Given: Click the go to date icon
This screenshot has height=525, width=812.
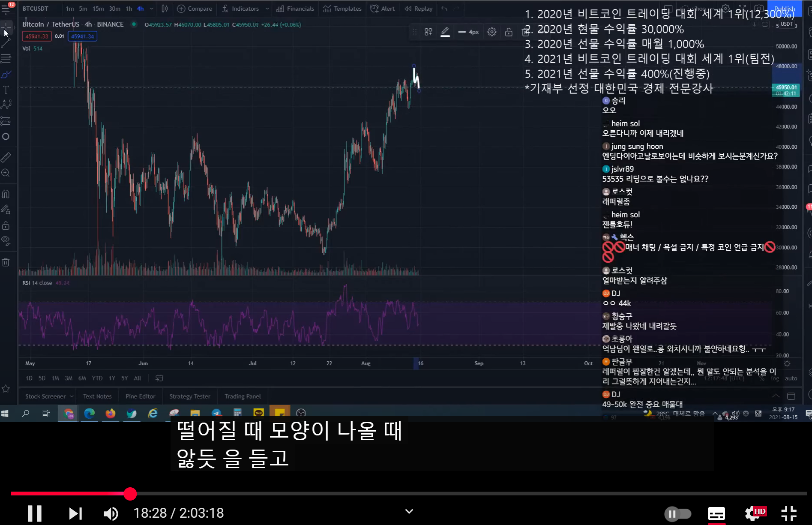Looking at the screenshot, I should tap(159, 378).
